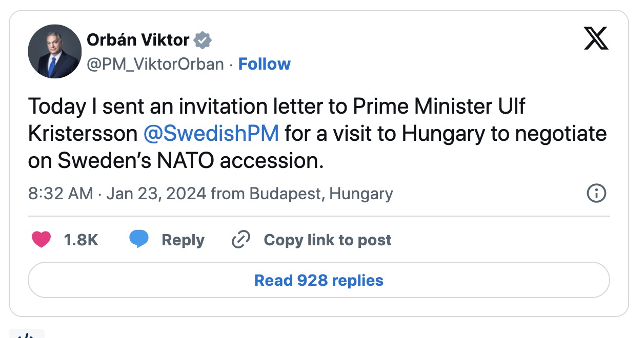Click the 1.8K likes count
This screenshot has width=644, height=338.
pyautogui.click(x=80, y=240)
